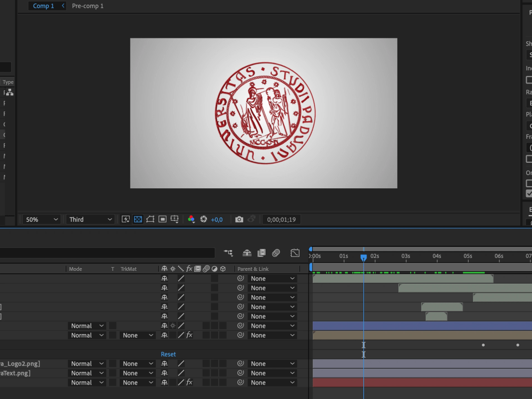Open Parent None dropdown of first layer row
This screenshot has height=399, width=532.
click(x=272, y=279)
